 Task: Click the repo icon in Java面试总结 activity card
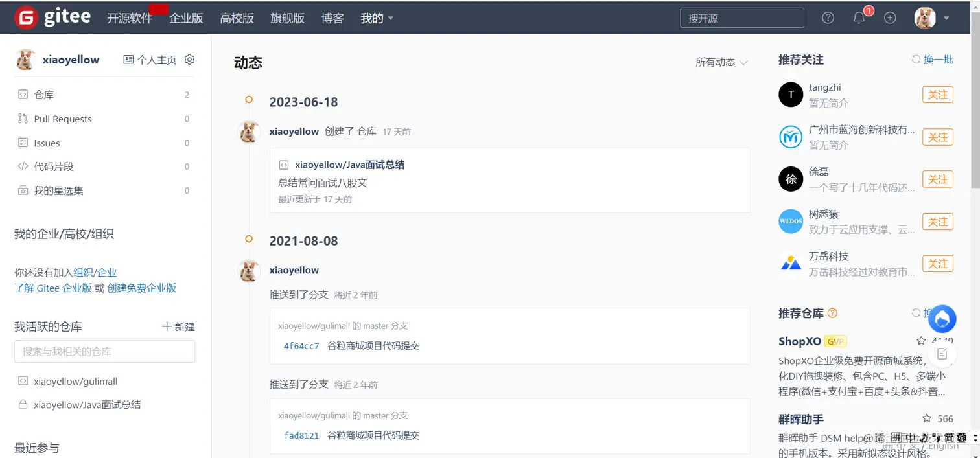284,165
